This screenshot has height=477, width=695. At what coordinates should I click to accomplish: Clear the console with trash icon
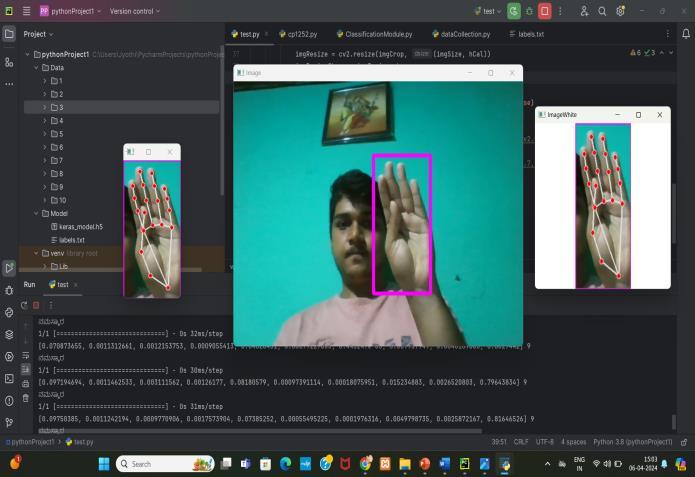click(x=26, y=398)
